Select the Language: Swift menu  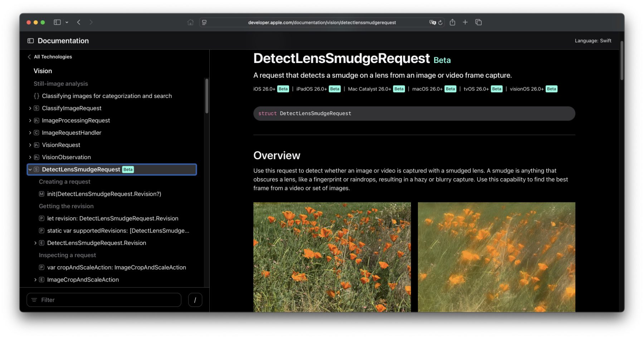(593, 41)
